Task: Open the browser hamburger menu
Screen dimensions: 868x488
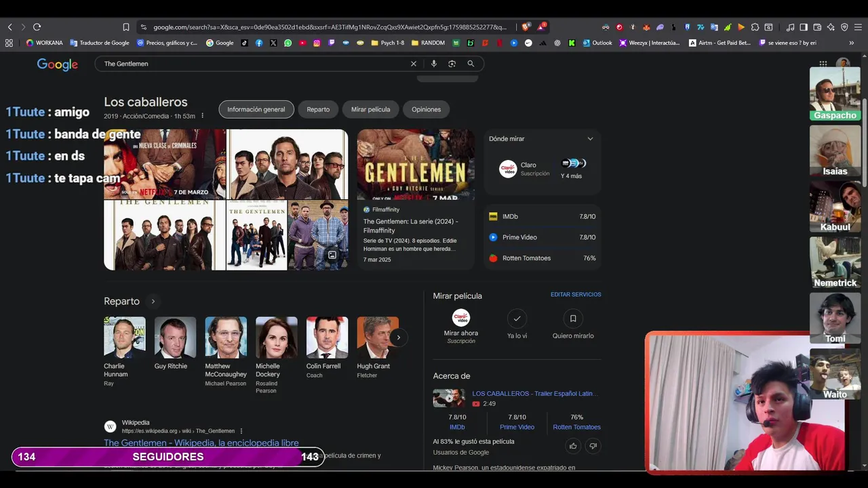Action: click(858, 27)
